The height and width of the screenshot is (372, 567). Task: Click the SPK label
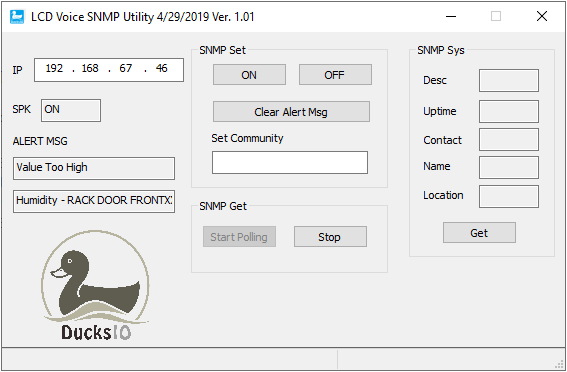pos(22,109)
